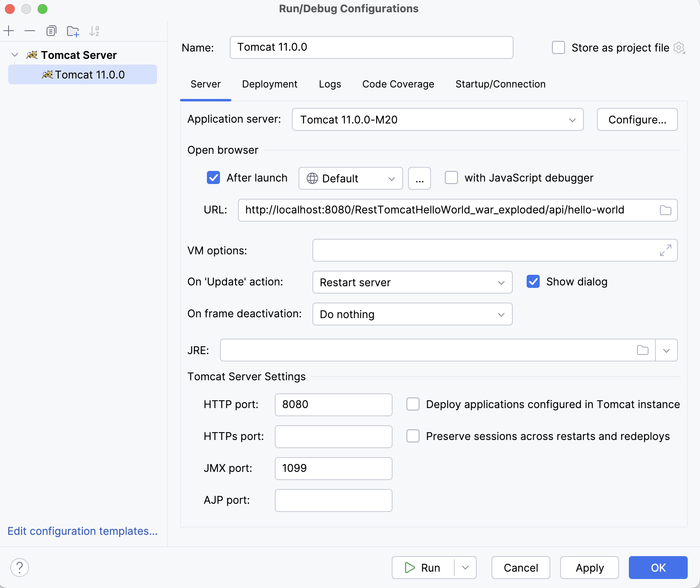Open the On 'Update' action dropdown
Screen dimensions: 700x588
[412, 283]
